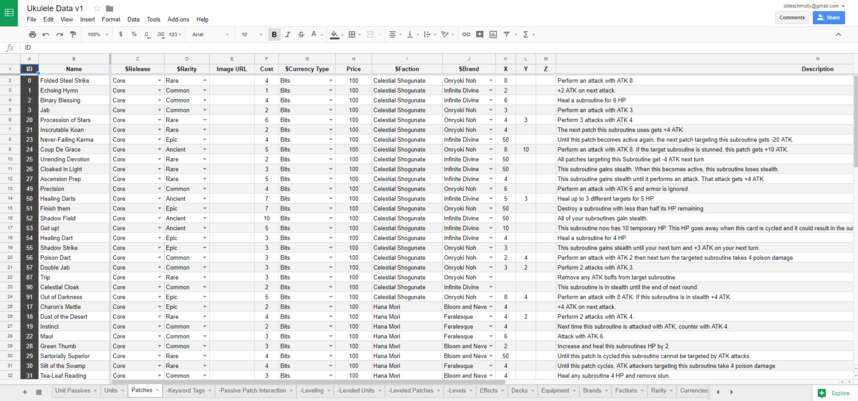The width and height of the screenshot is (858, 401).
Task: Open the Insert menu
Action: click(x=87, y=19)
